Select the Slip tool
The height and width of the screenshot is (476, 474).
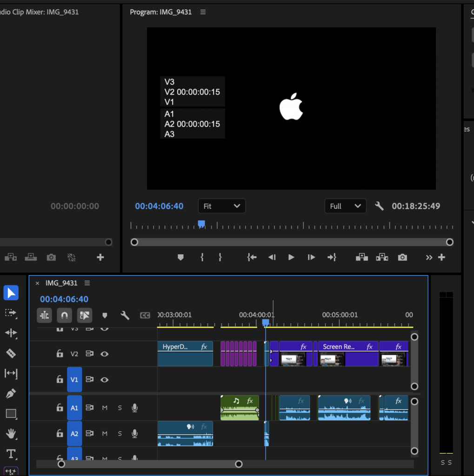11,373
